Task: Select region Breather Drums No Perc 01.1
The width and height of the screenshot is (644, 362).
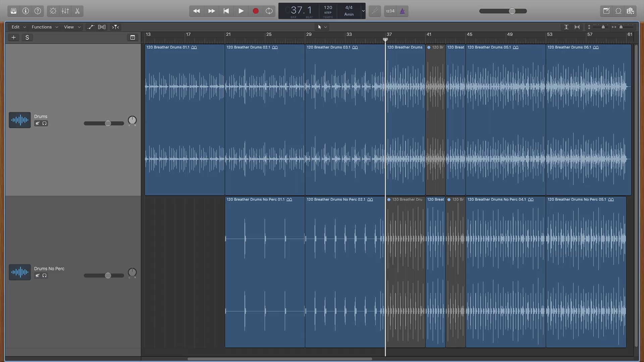Action: click(x=265, y=272)
